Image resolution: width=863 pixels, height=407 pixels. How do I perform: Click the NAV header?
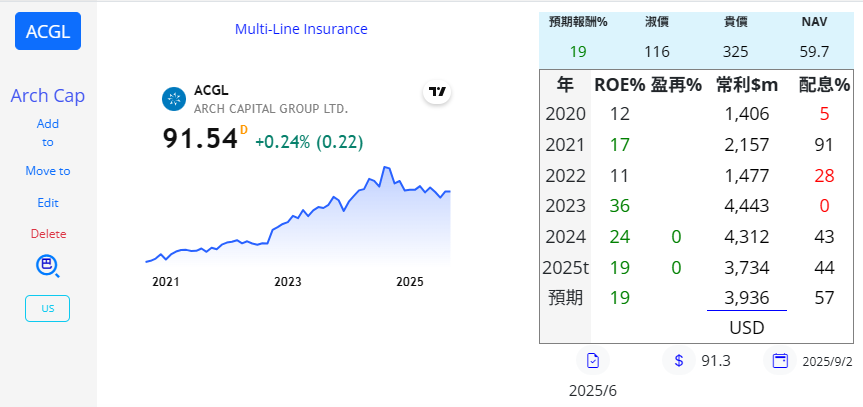(814, 22)
